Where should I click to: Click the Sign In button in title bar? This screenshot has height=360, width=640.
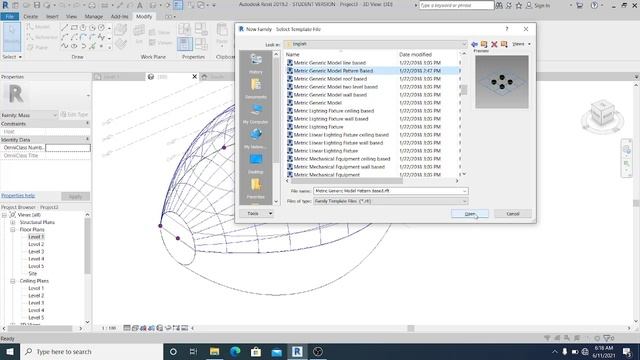[538, 5]
